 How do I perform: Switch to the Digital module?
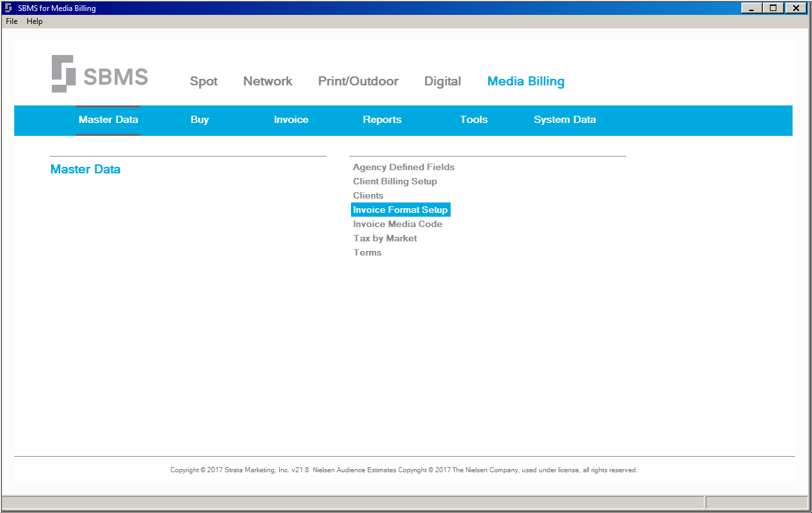click(443, 82)
